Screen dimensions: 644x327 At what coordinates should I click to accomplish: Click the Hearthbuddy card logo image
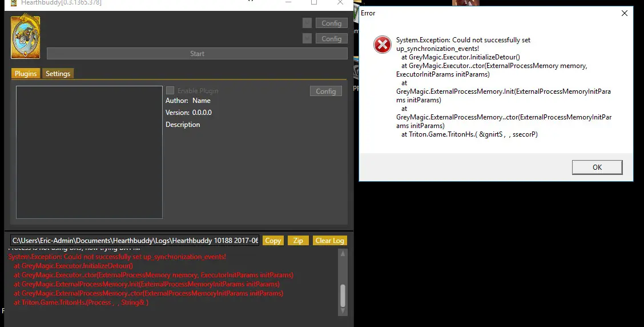point(26,37)
